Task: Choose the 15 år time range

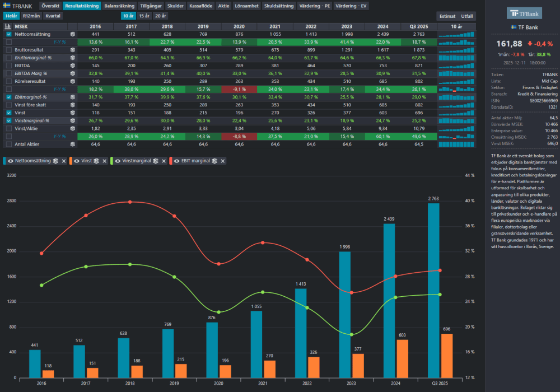Action: [x=144, y=16]
